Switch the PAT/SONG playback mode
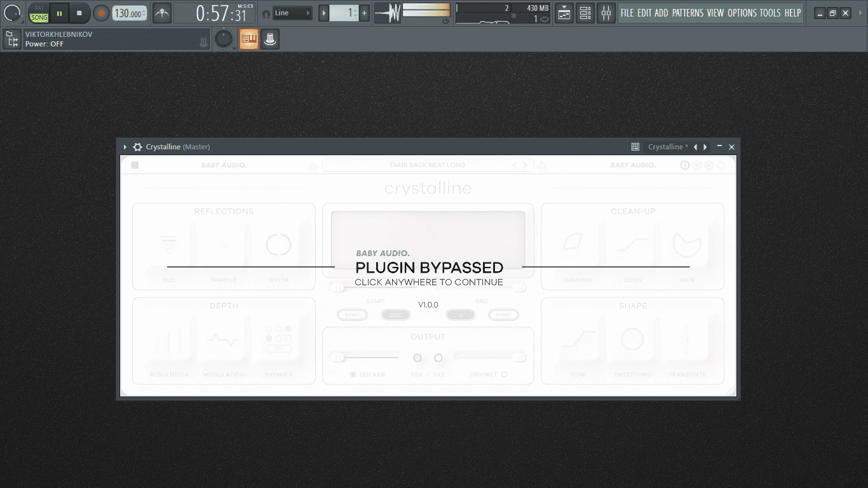 tap(39, 13)
